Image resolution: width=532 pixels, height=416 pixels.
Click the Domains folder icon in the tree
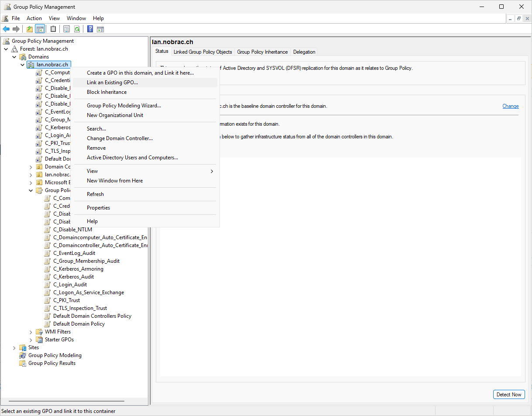click(x=23, y=57)
